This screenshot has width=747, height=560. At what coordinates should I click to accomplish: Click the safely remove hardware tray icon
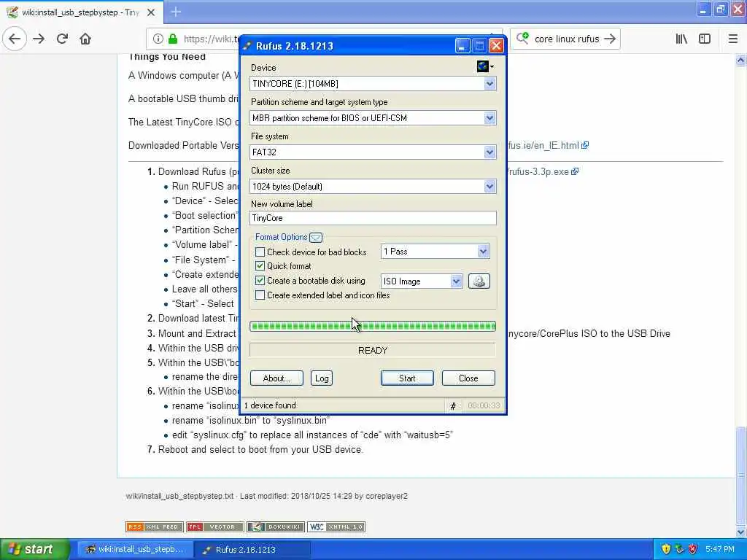[x=679, y=549]
